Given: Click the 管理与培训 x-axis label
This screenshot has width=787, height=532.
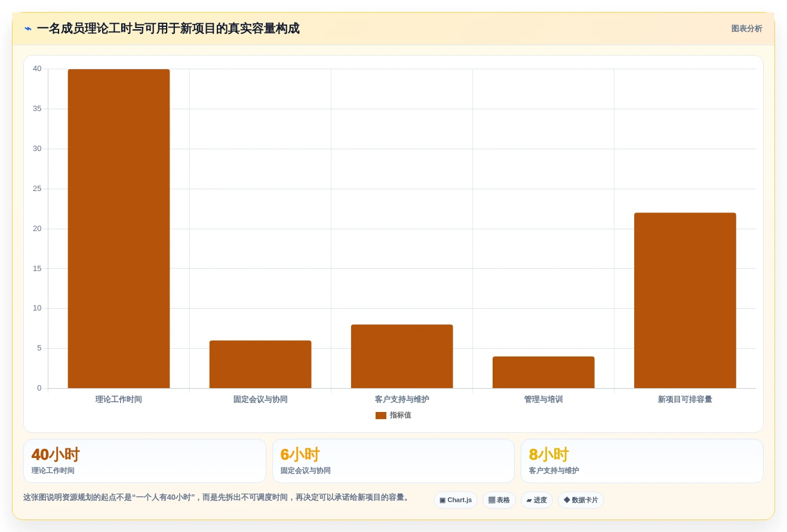Looking at the screenshot, I should [x=543, y=399].
